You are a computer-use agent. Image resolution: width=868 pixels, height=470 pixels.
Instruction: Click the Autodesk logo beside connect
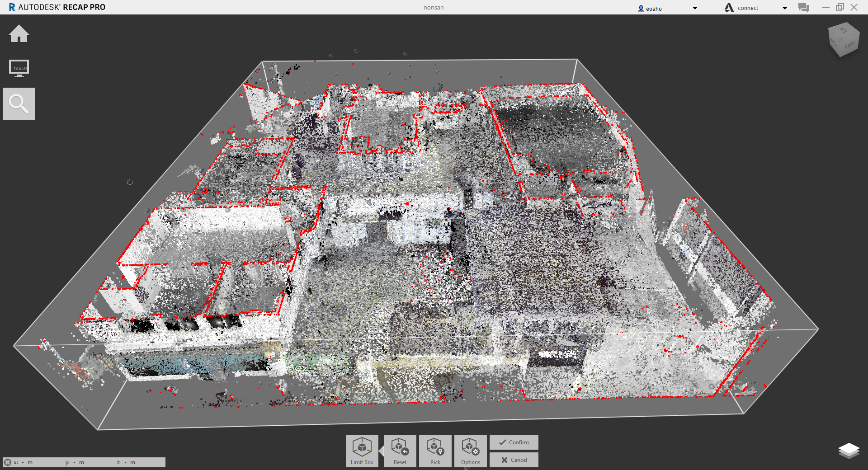click(729, 8)
